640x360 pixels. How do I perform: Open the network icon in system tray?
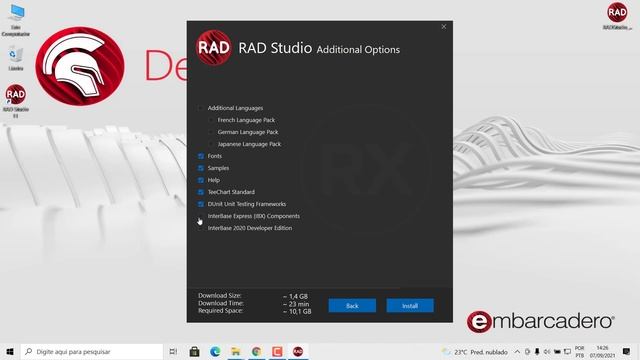567,352
